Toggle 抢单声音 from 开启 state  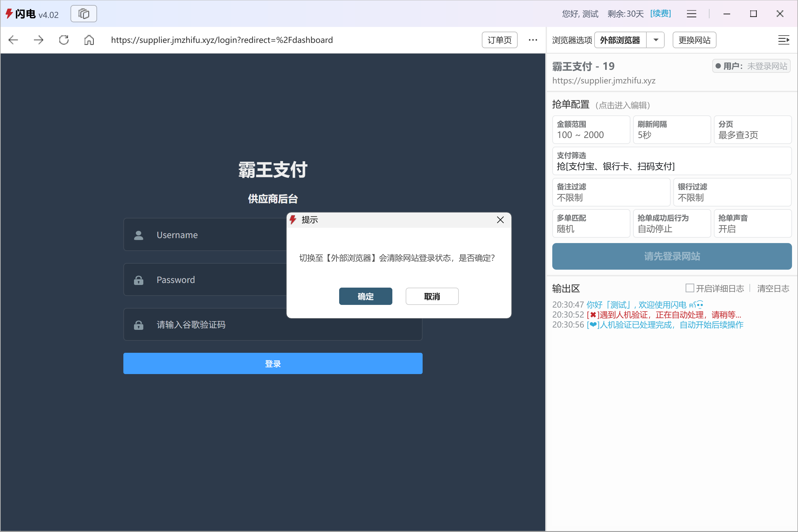753,223
